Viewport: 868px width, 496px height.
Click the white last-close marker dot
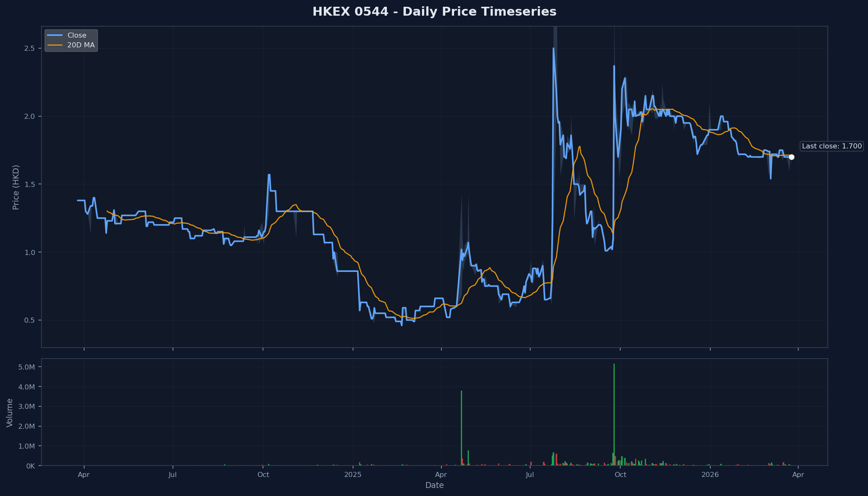[x=791, y=157]
